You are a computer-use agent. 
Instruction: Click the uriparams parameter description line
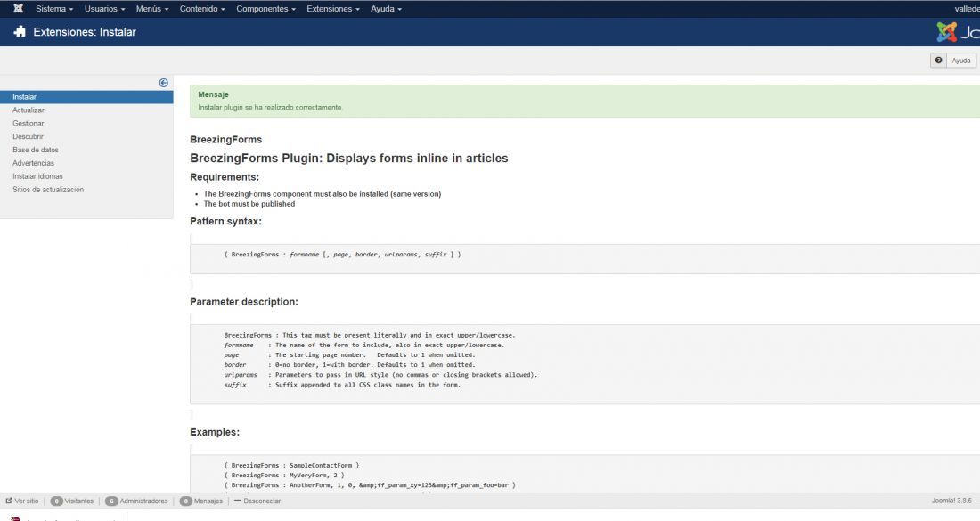pos(380,375)
